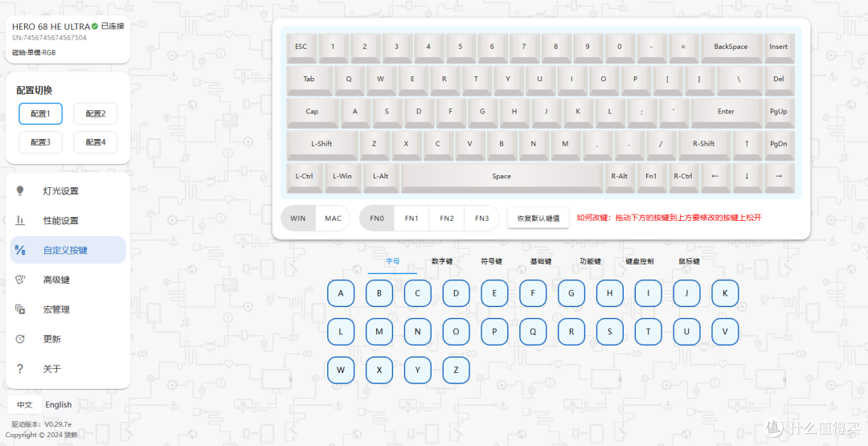This screenshot has height=446, width=868.
Task: Select the R-Shift key on keyboard
Action: [x=703, y=144]
